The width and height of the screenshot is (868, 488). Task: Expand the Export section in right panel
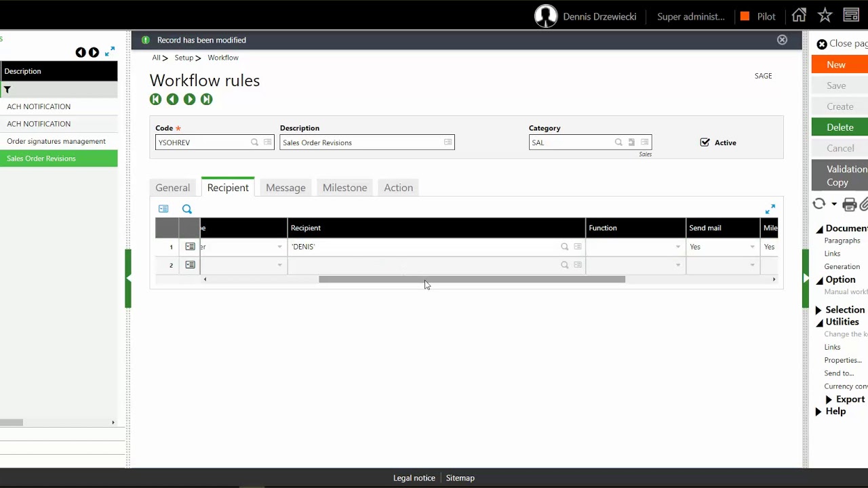point(829,400)
